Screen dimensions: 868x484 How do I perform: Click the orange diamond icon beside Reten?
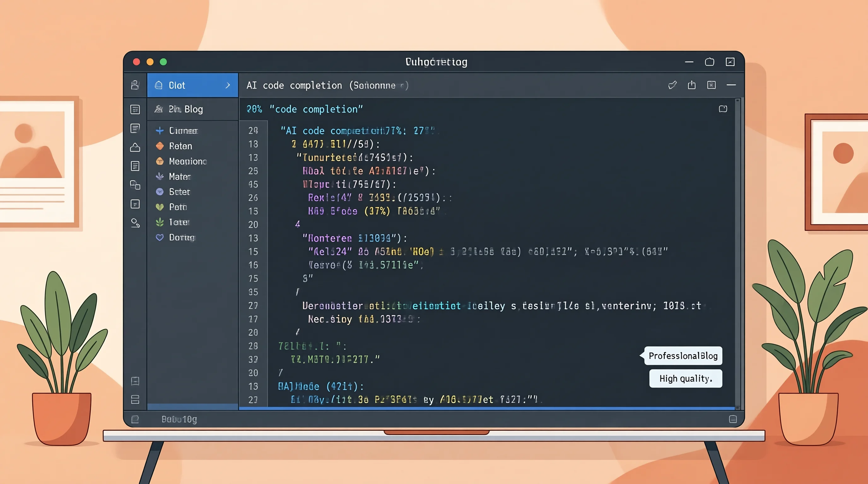[160, 146]
